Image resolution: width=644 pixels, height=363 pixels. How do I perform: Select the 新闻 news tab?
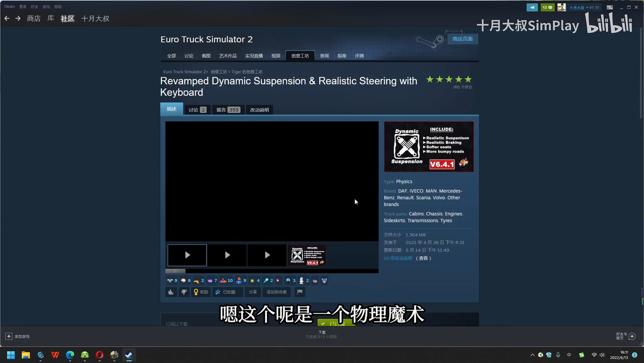click(x=325, y=56)
